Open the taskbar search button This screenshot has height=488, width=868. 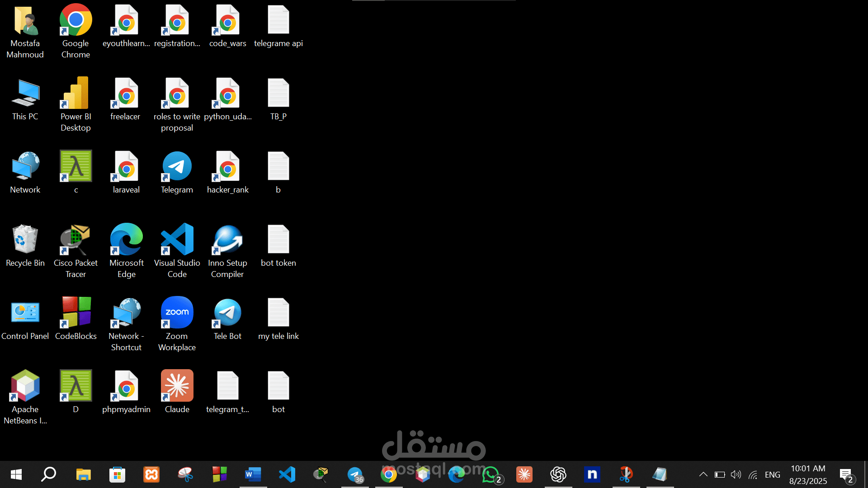[x=49, y=474]
